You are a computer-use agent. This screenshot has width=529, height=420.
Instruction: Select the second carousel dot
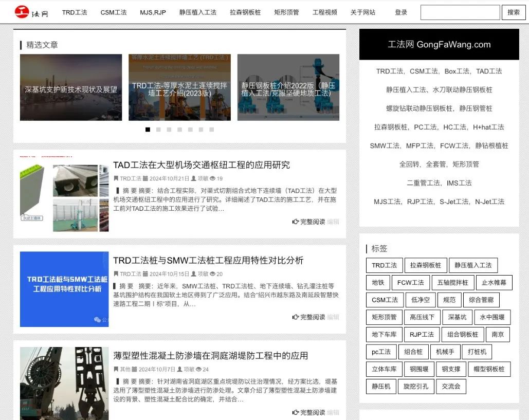(x=158, y=130)
